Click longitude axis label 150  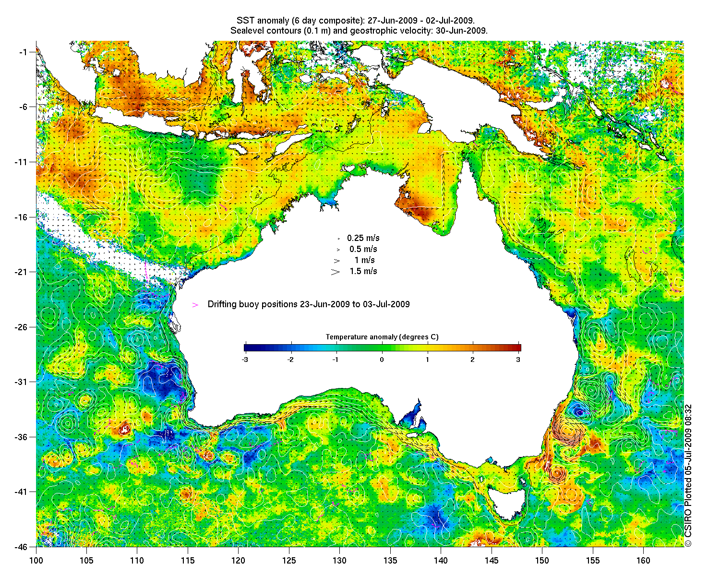(542, 561)
